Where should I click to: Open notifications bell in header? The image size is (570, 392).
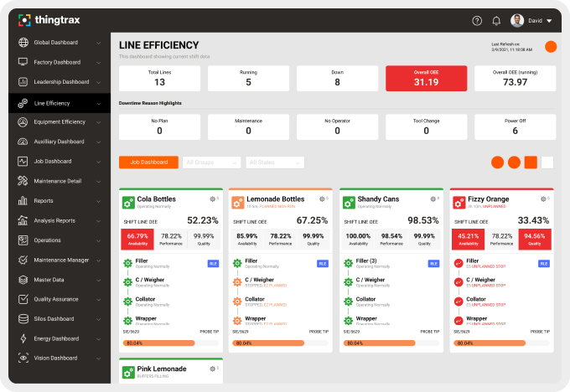496,20
